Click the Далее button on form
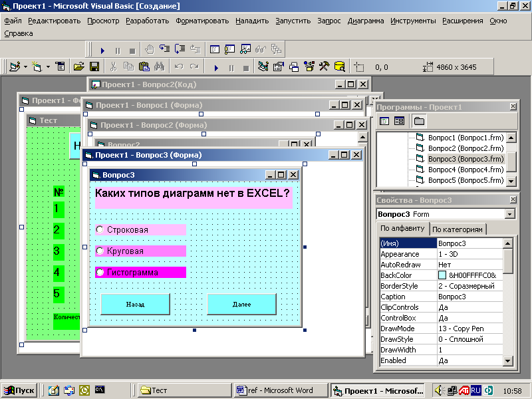This screenshot has width=532, height=399. (241, 304)
